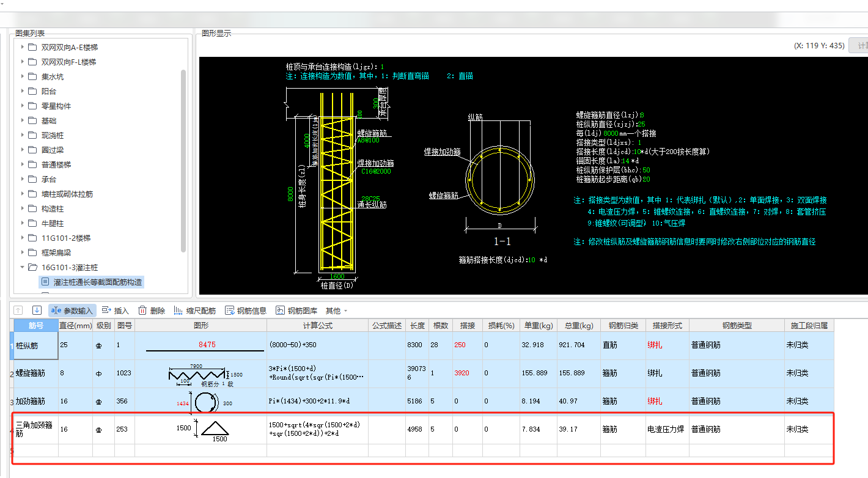Viewport: 868px width, 478px height.
Task: Click the 直径(mm) column header
Action: [x=75, y=326]
